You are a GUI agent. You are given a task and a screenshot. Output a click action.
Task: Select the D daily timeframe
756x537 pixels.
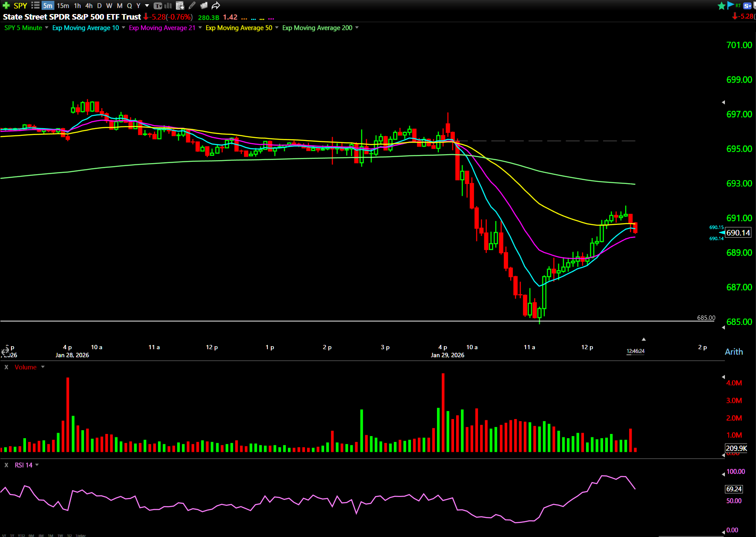click(x=99, y=6)
